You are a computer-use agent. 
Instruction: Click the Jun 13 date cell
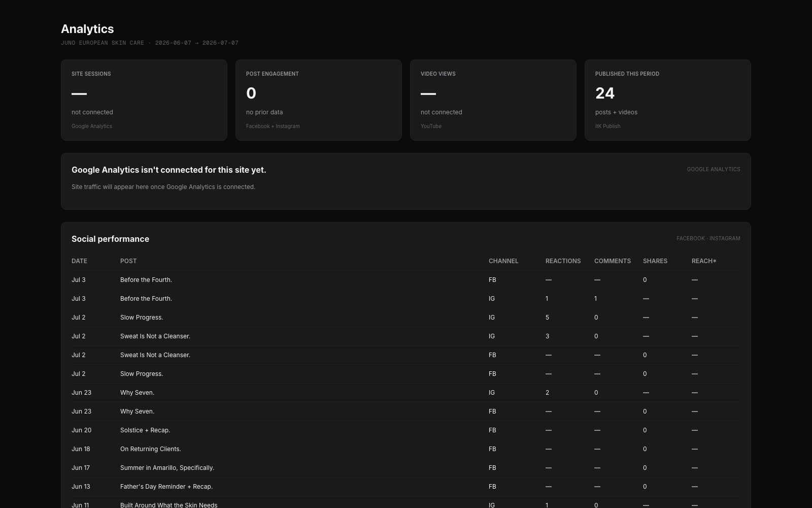coord(81,487)
